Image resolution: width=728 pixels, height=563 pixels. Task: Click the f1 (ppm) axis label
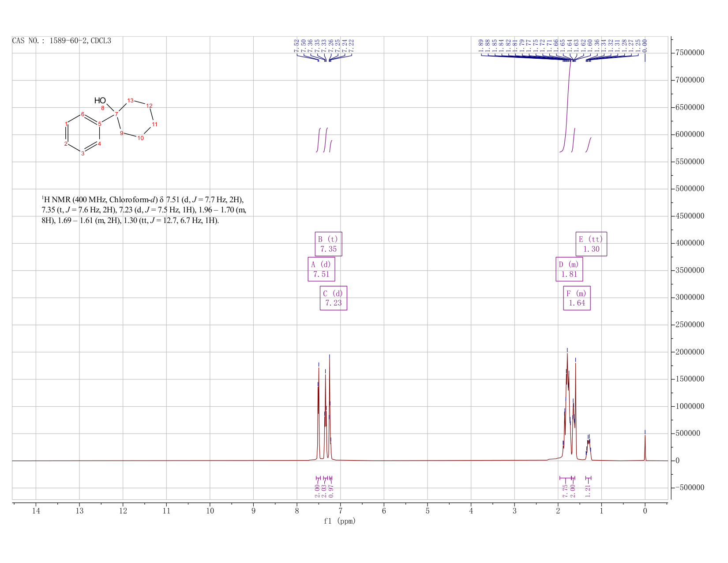coord(339,521)
